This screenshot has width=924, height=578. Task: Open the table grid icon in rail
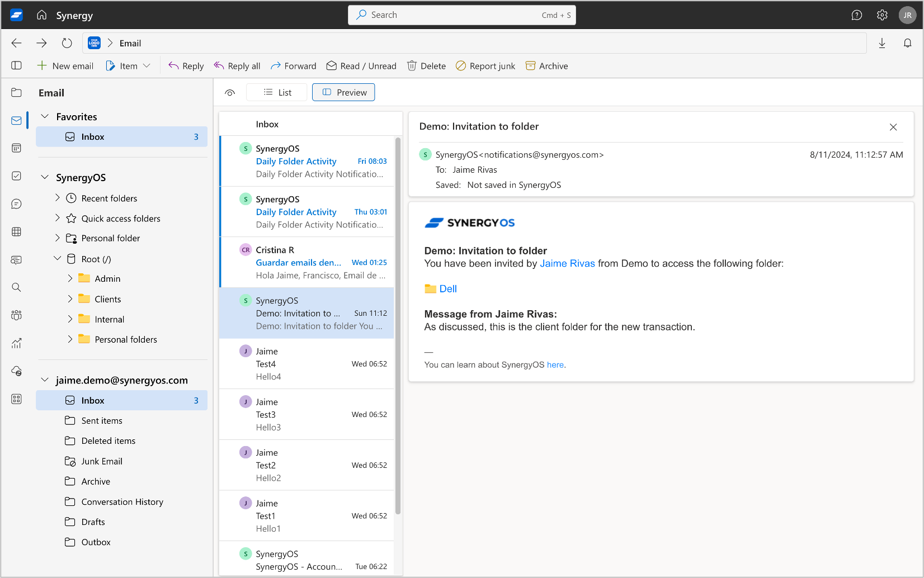17,231
